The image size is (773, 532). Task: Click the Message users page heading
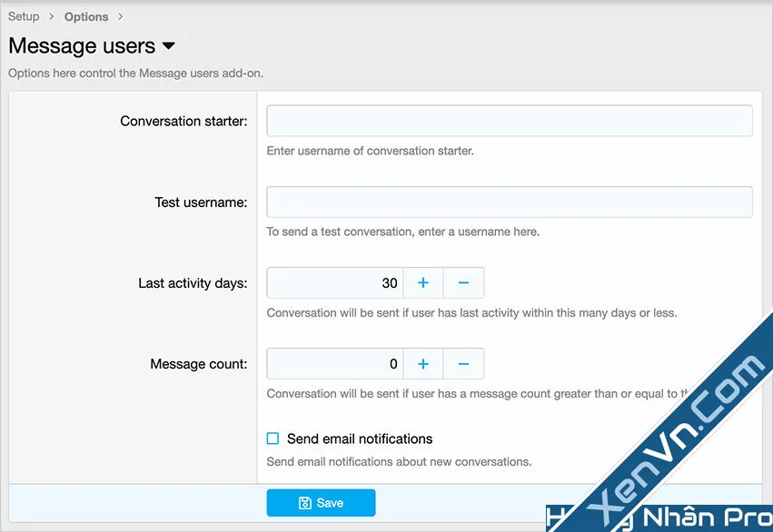point(78,45)
